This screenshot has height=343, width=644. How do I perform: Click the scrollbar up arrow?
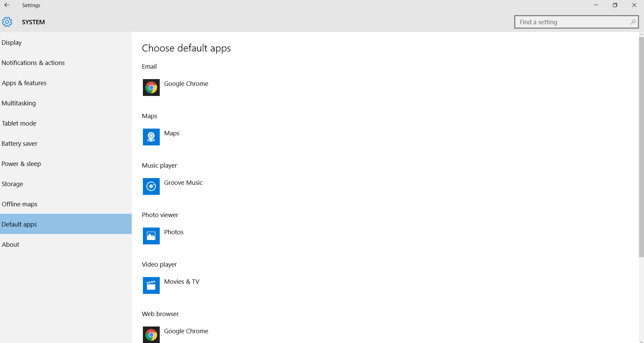(x=641, y=34)
